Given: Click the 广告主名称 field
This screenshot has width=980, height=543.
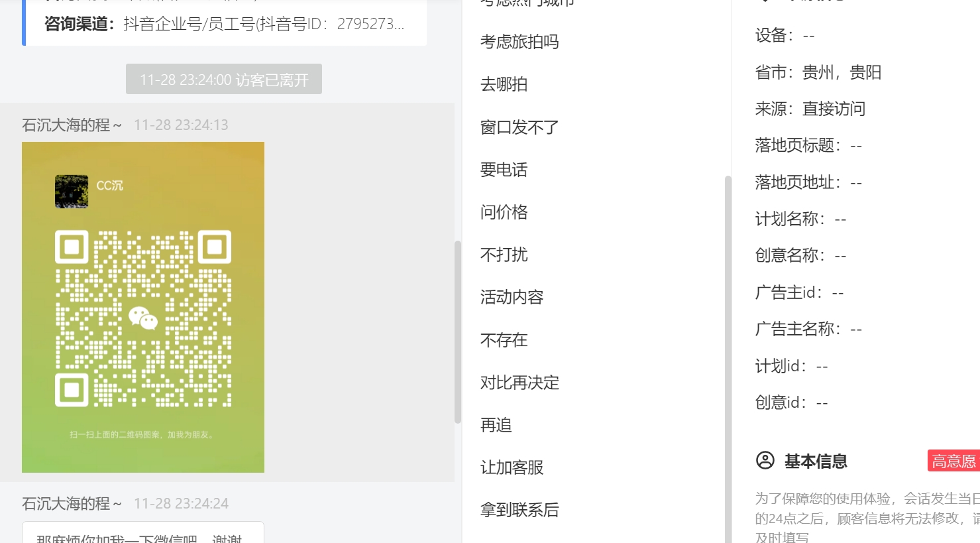Looking at the screenshot, I should click(808, 329).
